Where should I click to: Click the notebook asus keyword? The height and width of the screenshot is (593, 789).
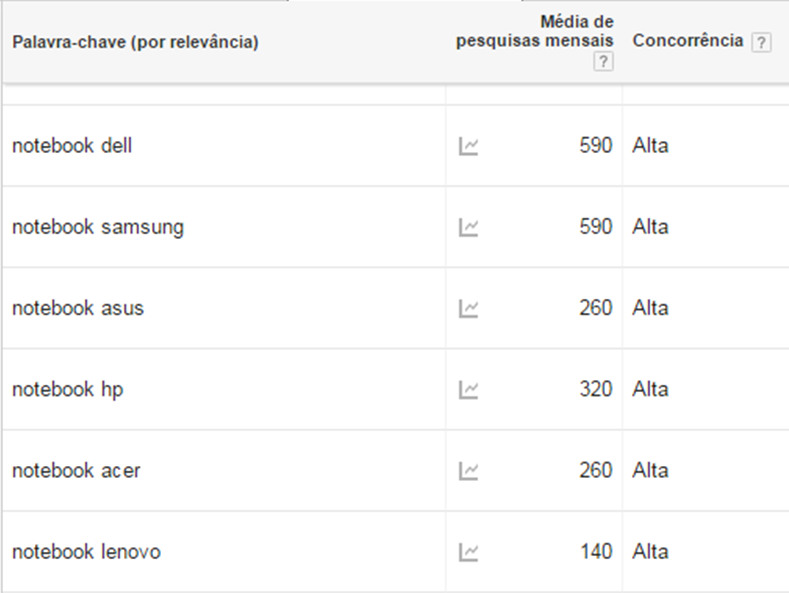pyautogui.click(x=78, y=308)
